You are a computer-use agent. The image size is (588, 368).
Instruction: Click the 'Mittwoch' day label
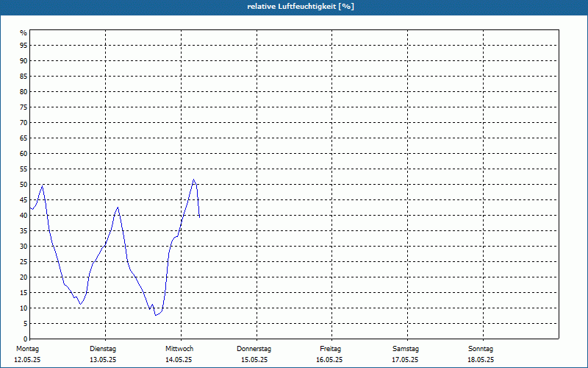click(179, 349)
